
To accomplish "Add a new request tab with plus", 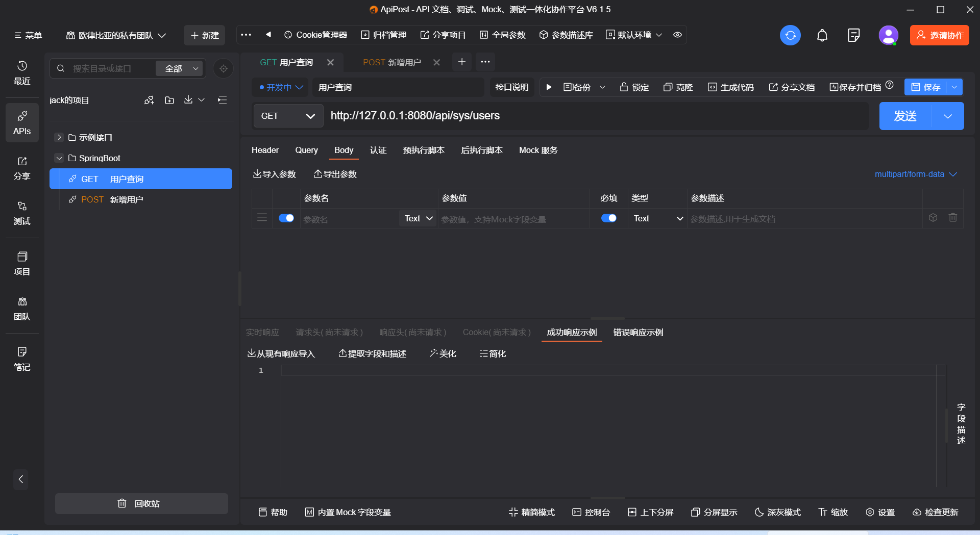I will (462, 62).
